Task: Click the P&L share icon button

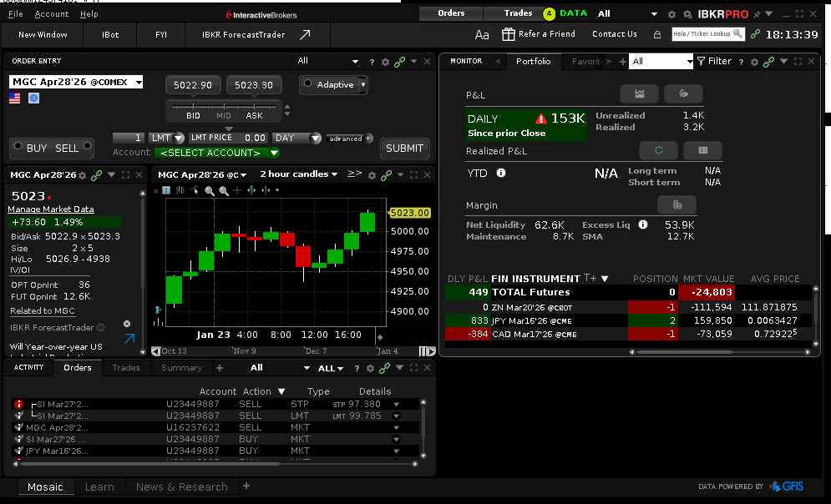Action: (684, 93)
